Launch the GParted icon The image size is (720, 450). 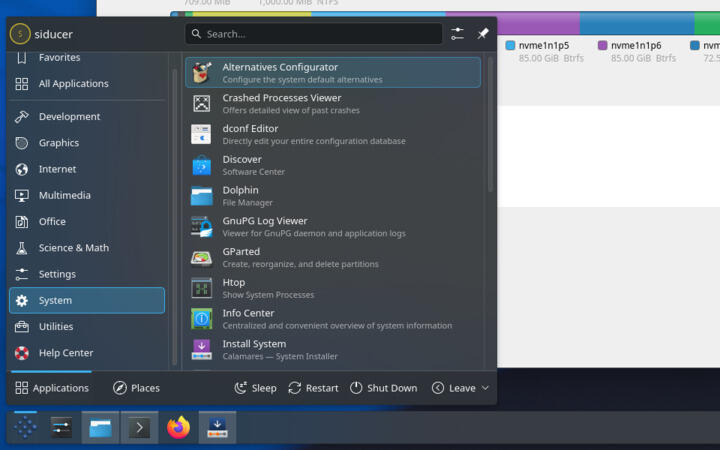pos(202,257)
